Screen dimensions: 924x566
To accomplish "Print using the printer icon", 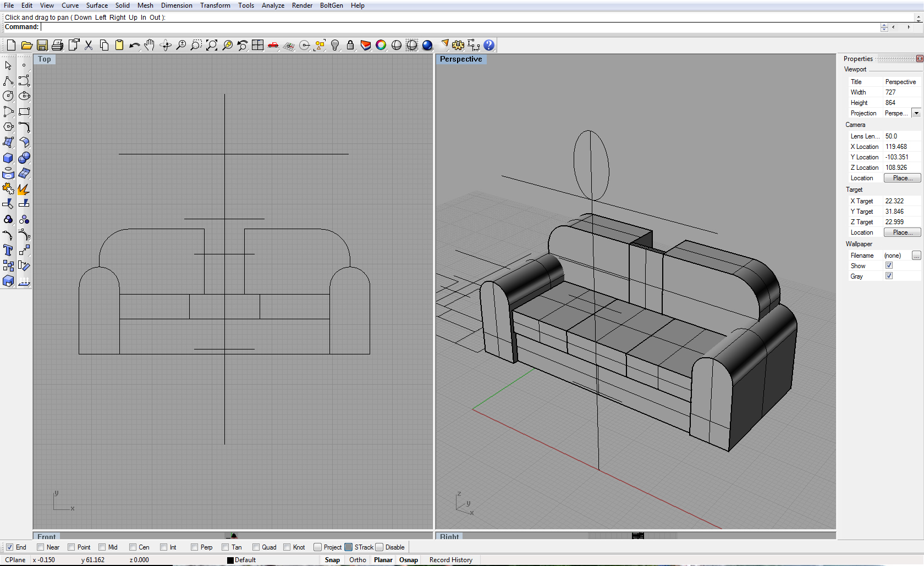I will pyautogui.click(x=57, y=45).
